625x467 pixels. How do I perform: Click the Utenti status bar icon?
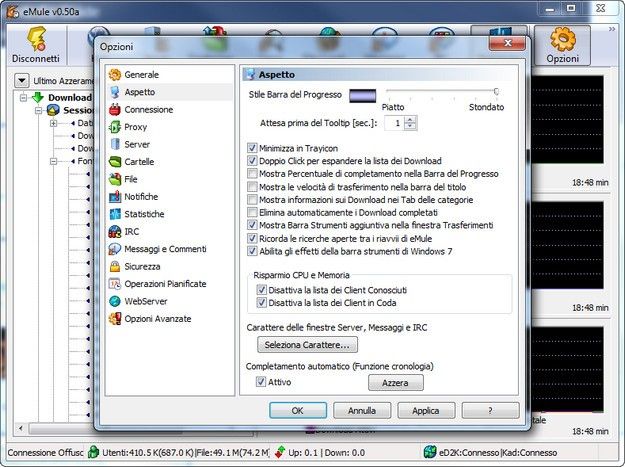coord(93,452)
